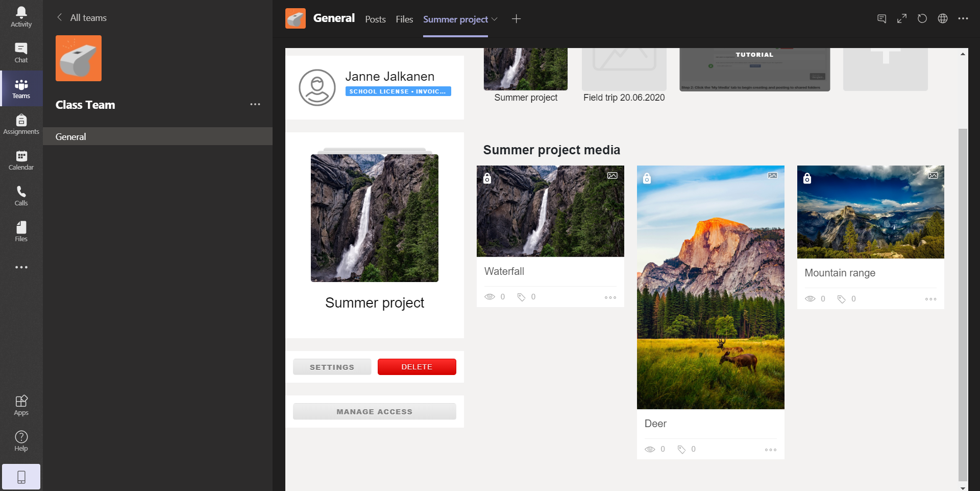Open the Summer project tab dropdown chevron
The image size is (980, 491).
tap(495, 19)
